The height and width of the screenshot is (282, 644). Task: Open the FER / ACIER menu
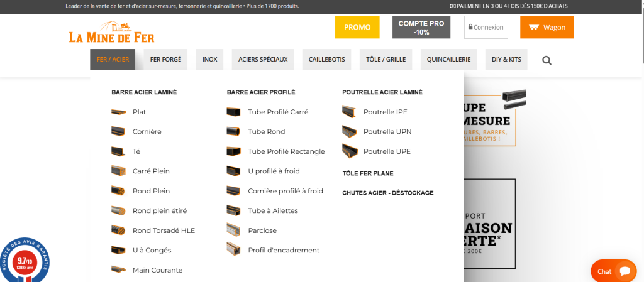tap(113, 60)
